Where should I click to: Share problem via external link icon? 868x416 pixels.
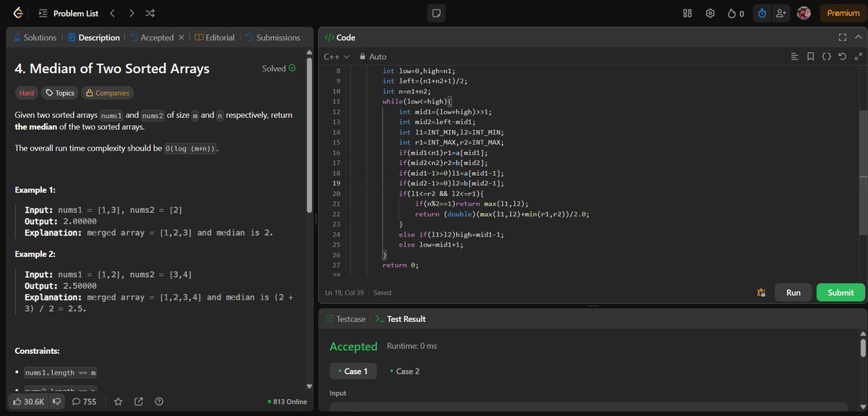[139, 402]
